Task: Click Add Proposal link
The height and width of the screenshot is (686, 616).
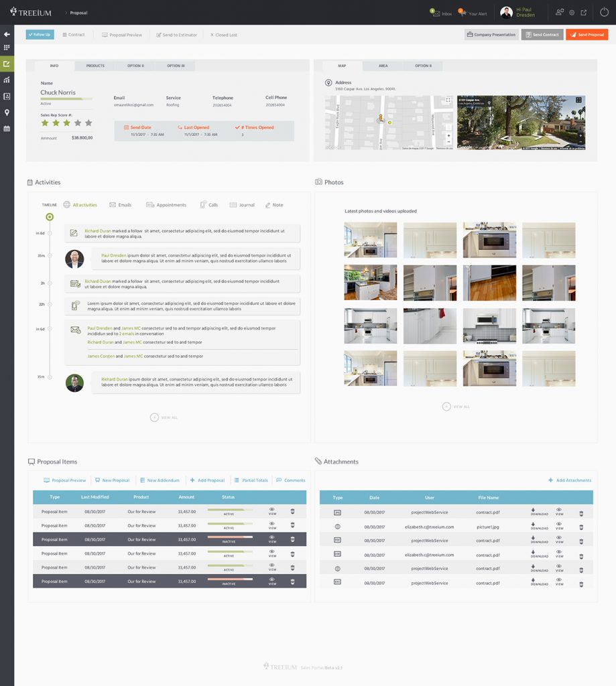Action: pyautogui.click(x=207, y=480)
